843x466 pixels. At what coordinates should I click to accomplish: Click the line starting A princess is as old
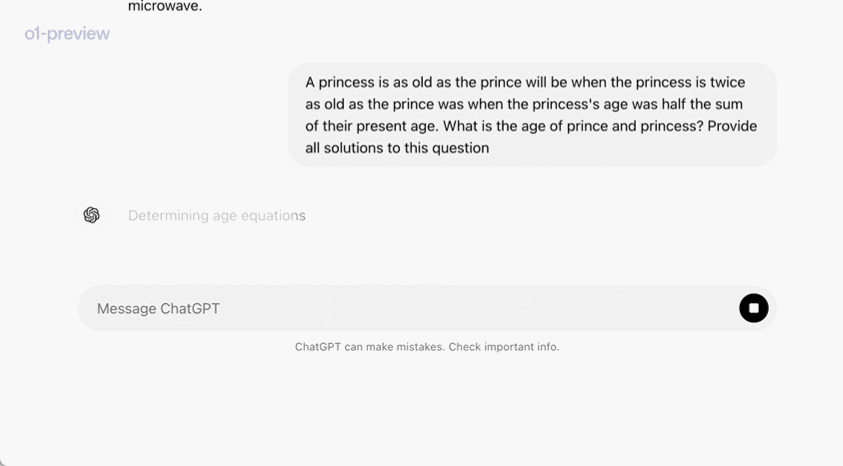(x=525, y=82)
